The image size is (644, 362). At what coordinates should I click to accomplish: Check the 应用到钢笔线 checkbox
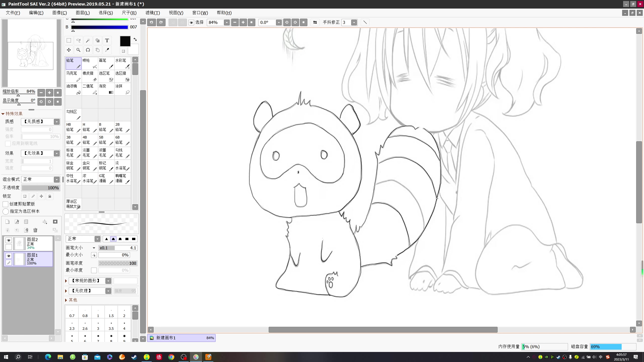[x=8, y=144]
